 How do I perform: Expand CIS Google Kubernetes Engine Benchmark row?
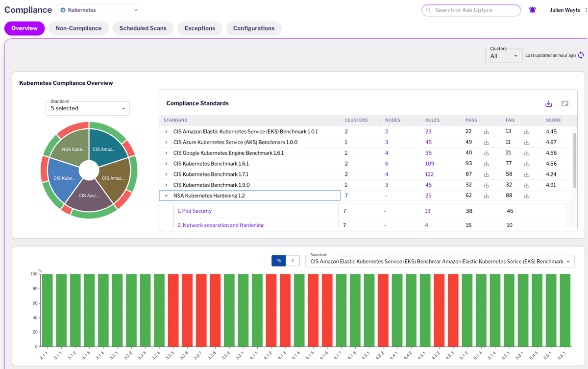click(166, 153)
